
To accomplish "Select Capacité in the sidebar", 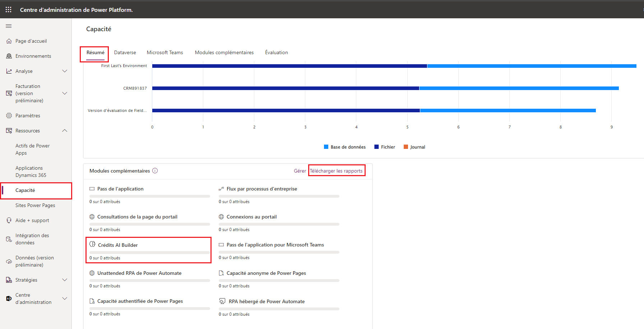I will click(x=36, y=191).
